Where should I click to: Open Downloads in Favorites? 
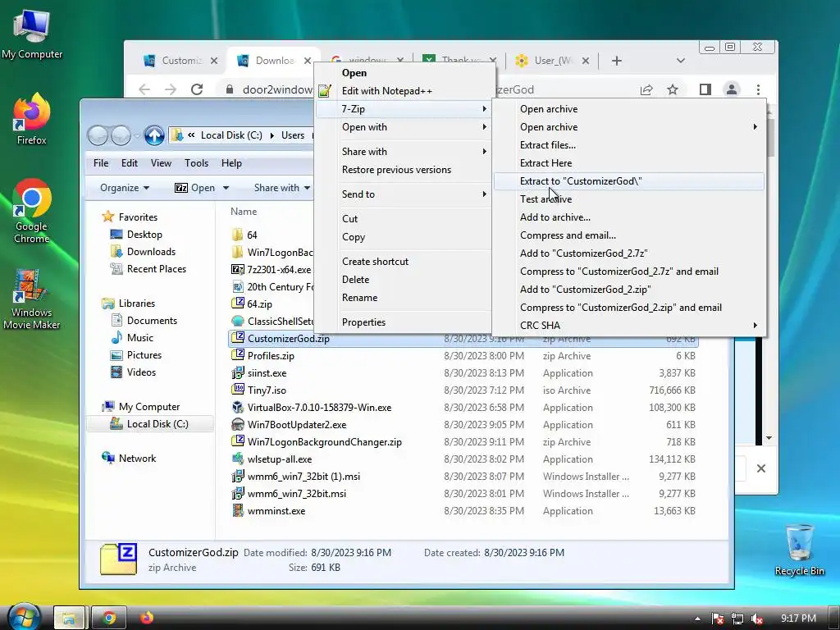[151, 251]
